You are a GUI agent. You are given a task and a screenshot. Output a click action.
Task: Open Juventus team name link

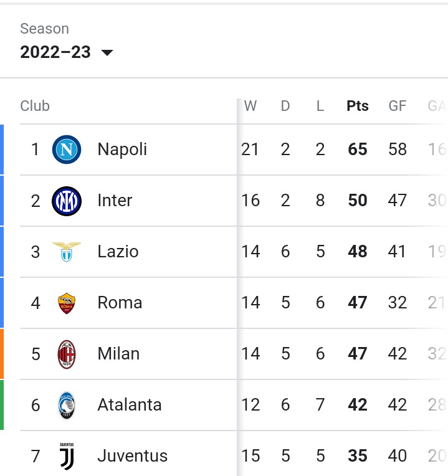coord(132,456)
